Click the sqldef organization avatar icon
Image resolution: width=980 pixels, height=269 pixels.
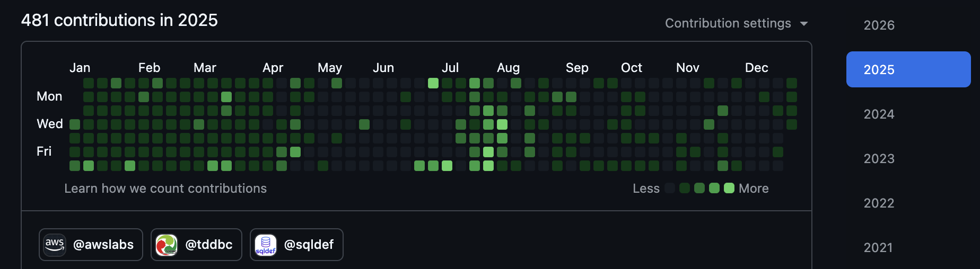coord(266,245)
